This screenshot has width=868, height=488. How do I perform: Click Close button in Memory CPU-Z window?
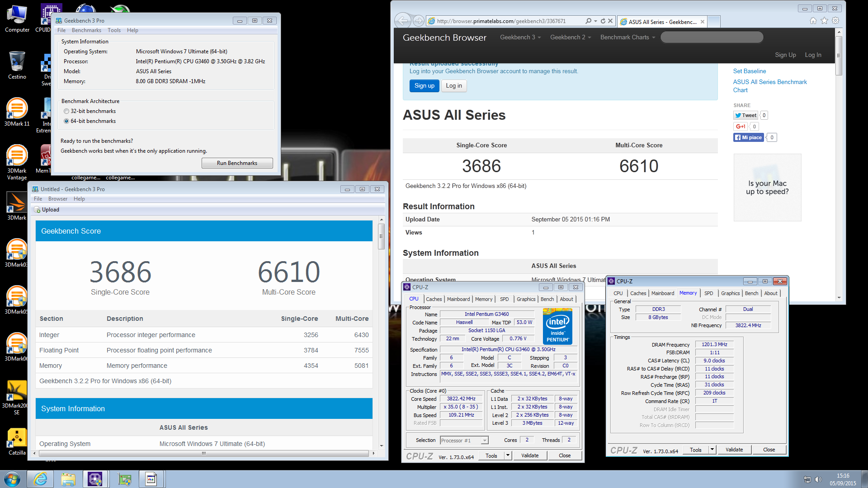pos(769,450)
